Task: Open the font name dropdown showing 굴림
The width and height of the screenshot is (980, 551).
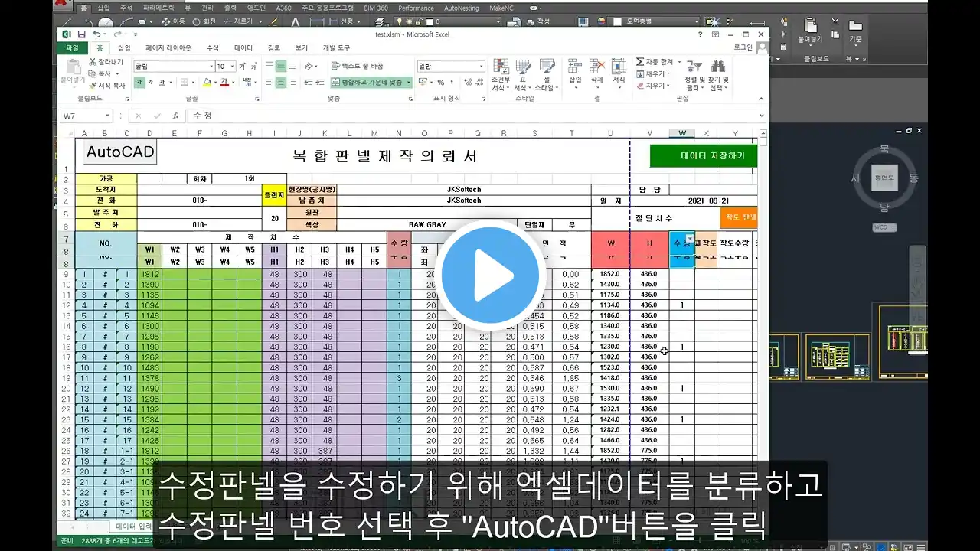Action: coord(211,67)
